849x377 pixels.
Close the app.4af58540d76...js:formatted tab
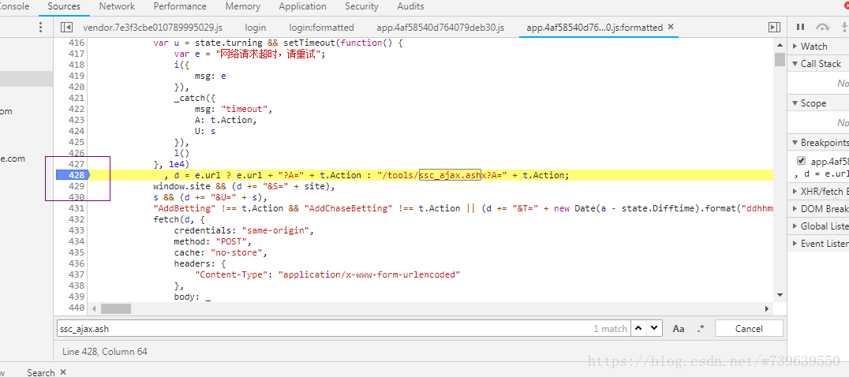click(x=671, y=27)
